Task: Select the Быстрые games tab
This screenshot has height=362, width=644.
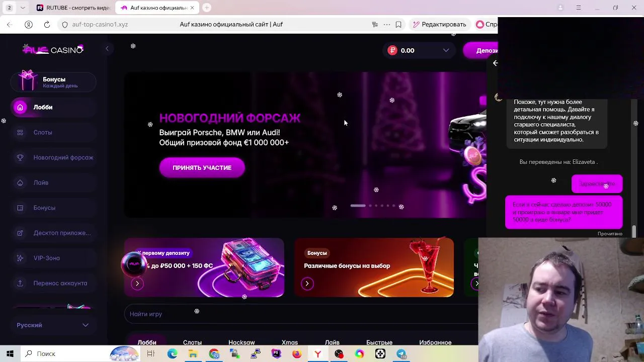Action: [379, 342]
